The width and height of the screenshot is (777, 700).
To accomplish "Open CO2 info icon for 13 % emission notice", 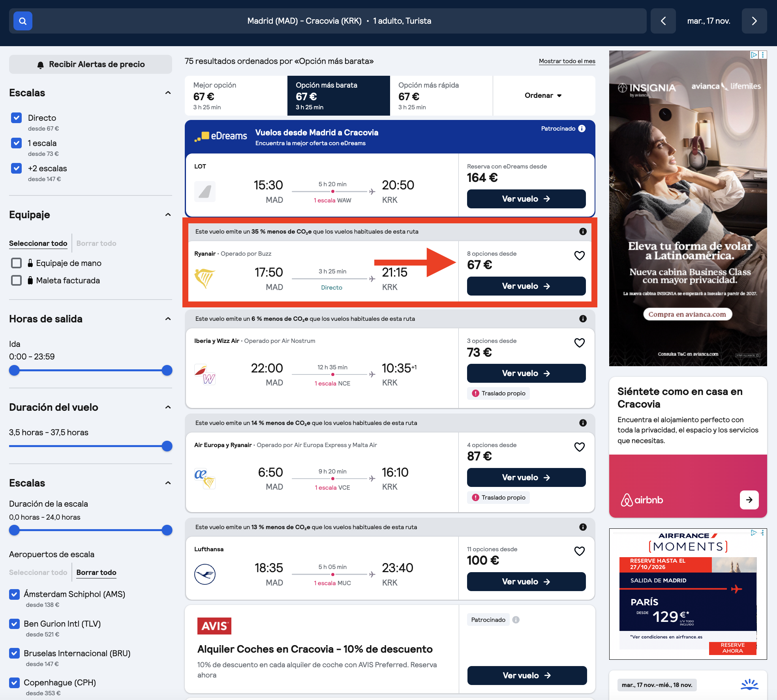I will tap(583, 527).
